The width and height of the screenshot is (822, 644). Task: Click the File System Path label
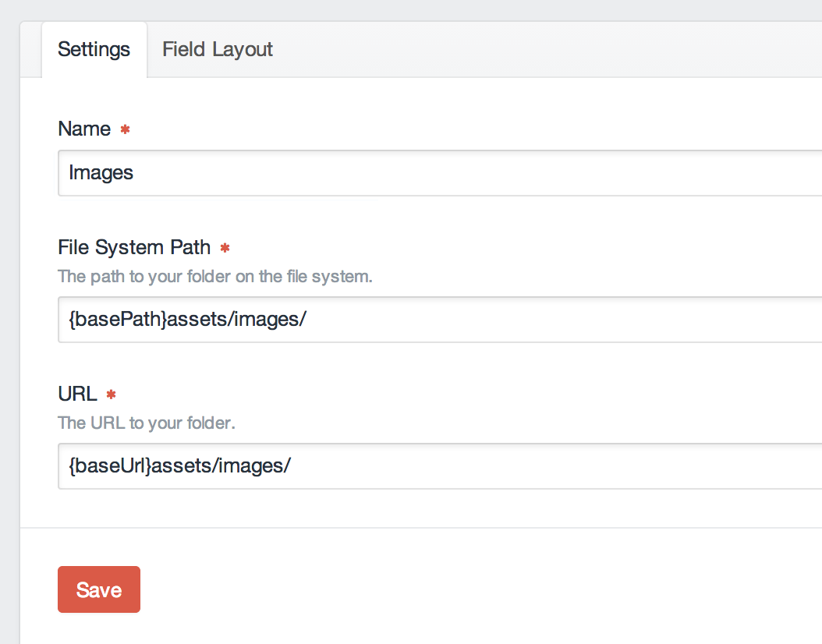pos(134,248)
